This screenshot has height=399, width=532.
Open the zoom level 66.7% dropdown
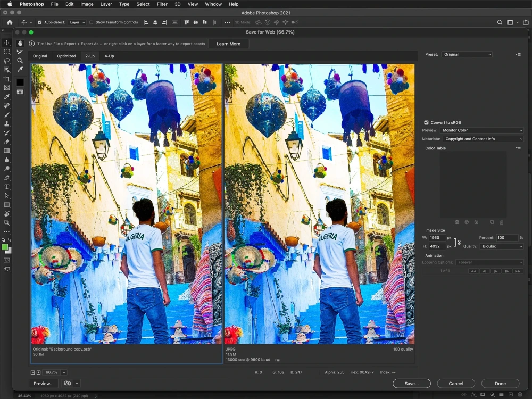(64, 372)
